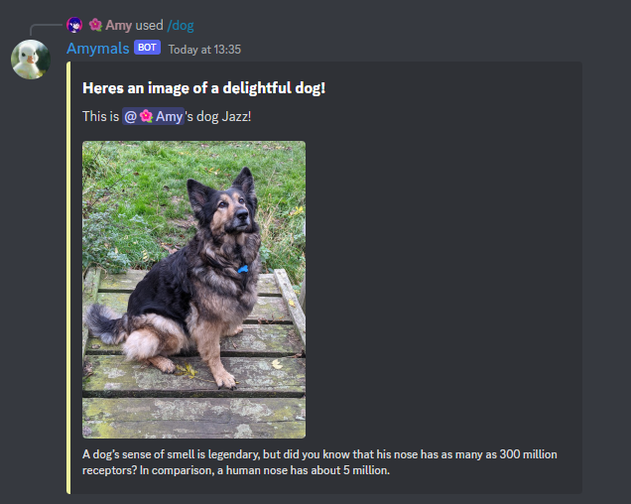This screenshot has height=504, width=631.
Task: Click the "Heres an image of a delightful dog!" title
Action: 204,88
